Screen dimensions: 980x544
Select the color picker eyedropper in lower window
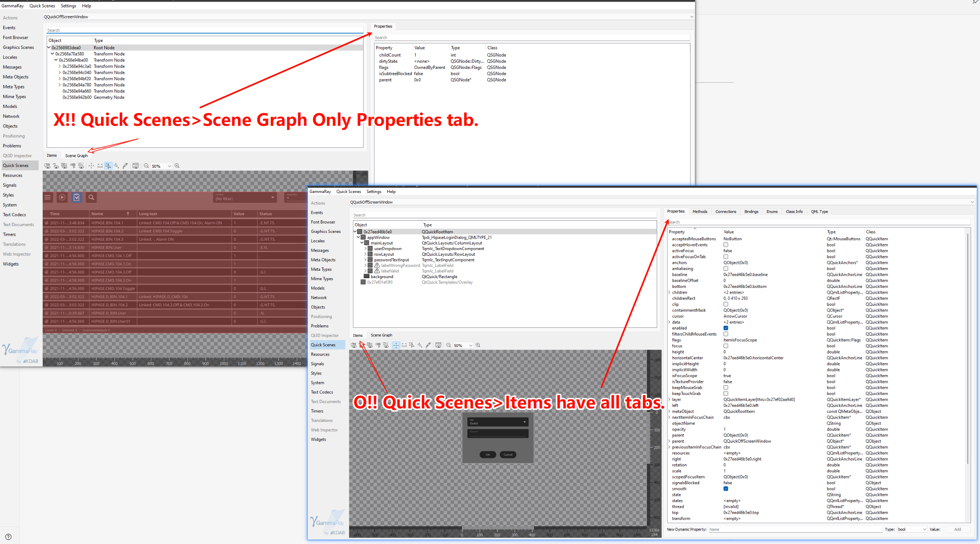coord(428,345)
